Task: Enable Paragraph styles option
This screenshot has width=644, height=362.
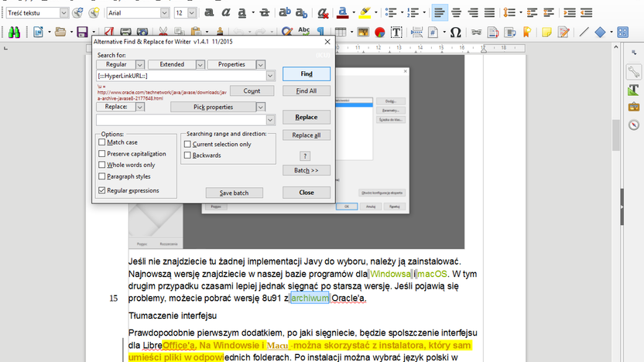Action: point(102,176)
